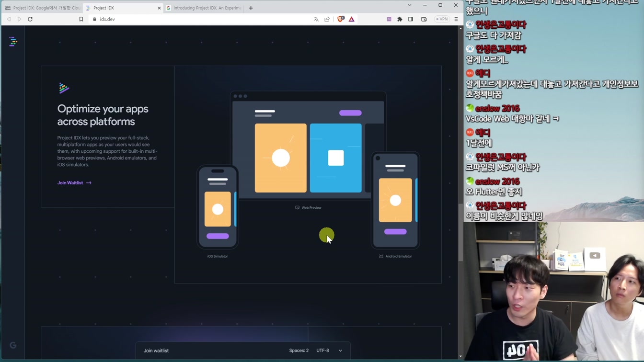The image size is (644, 362).
Task: Toggle the browser sidebar panel icon
Action: coord(411,19)
